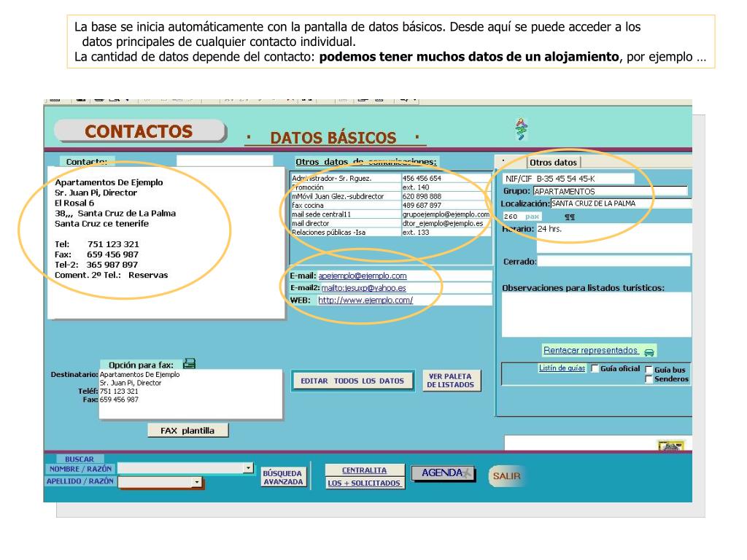Click the CONTACTOS title button
This screenshot has width=747, height=560.
coord(139,131)
